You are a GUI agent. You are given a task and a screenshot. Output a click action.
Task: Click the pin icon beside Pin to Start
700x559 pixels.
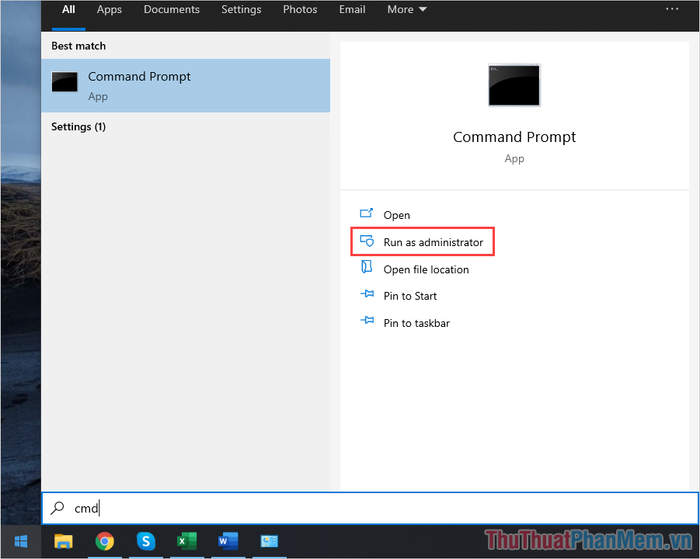367,294
